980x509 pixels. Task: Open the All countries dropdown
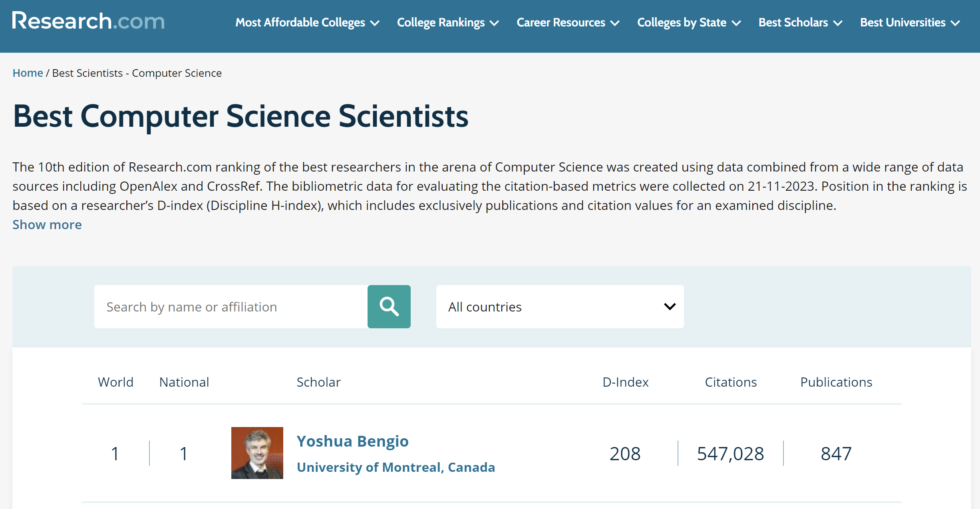tap(559, 307)
